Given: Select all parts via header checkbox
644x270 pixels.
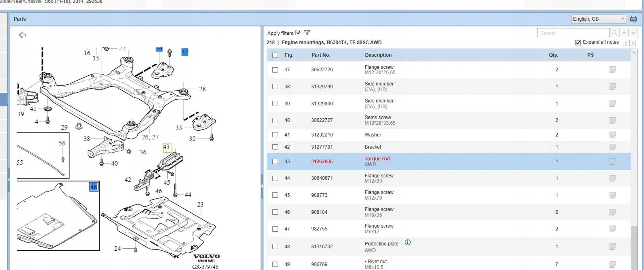Looking at the screenshot, I should pyautogui.click(x=275, y=55).
